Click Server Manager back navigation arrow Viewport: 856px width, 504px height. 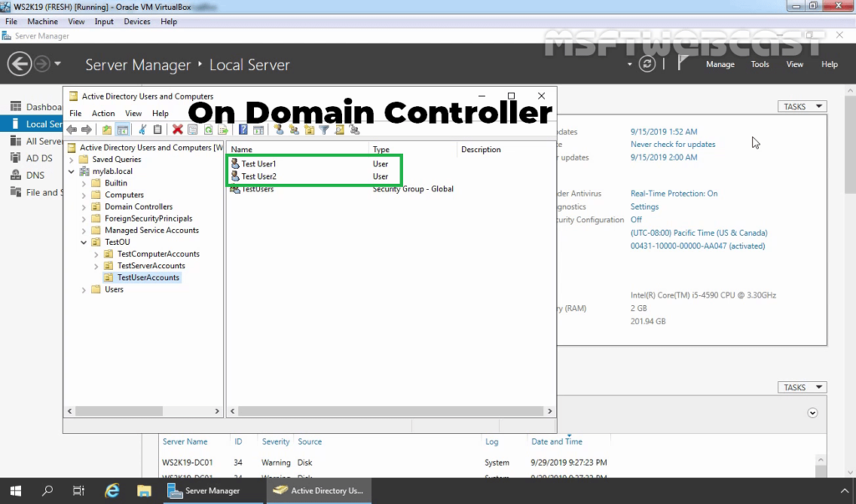[x=19, y=64]
